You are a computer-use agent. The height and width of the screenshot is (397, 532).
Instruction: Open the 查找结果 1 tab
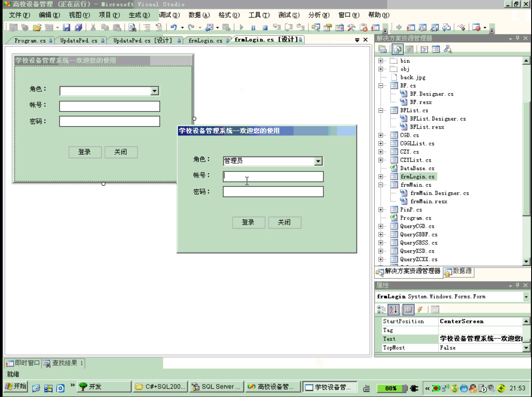(x=63, y=364)
